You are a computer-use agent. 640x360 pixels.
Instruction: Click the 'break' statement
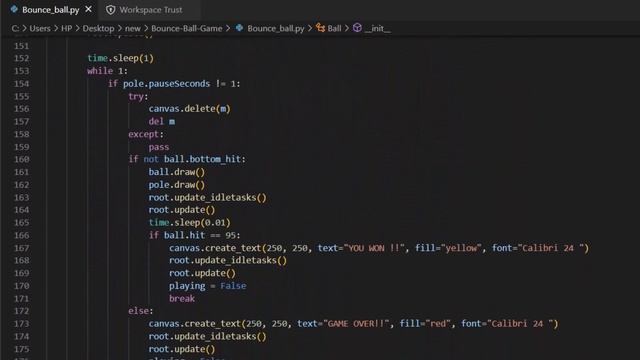point(182,299)
